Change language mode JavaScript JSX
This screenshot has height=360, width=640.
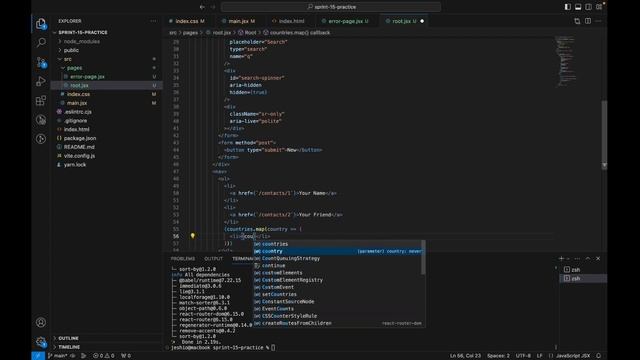click(573, 356)
